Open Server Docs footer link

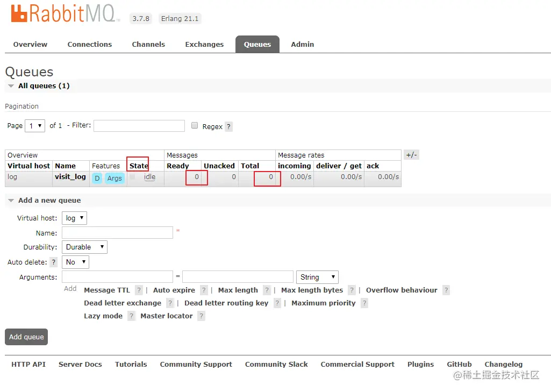80,364
